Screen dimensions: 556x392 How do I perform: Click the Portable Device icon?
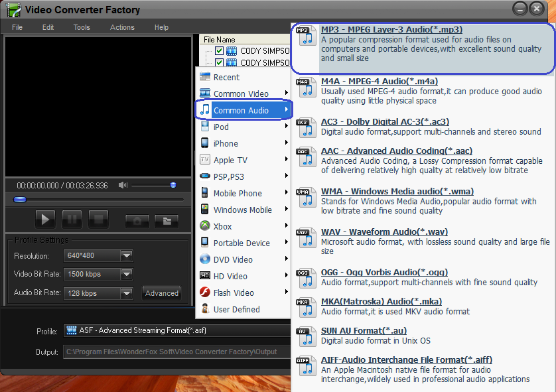click(x=204, y=242)
